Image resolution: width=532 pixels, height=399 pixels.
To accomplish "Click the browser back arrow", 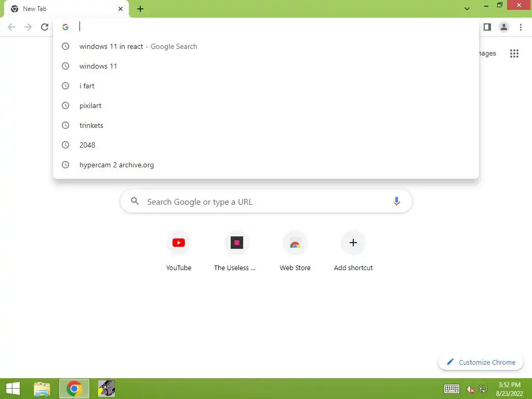I will [x=11, y=27].
